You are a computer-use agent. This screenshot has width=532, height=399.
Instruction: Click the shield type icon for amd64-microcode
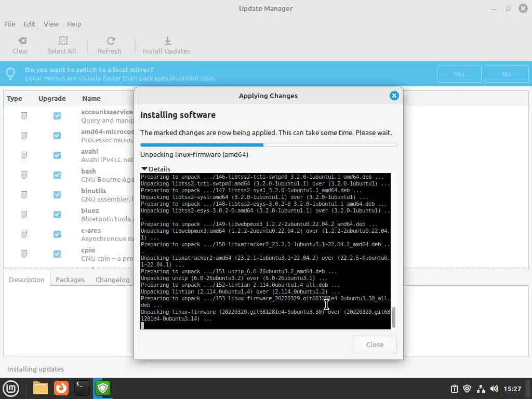coord(24,136)
